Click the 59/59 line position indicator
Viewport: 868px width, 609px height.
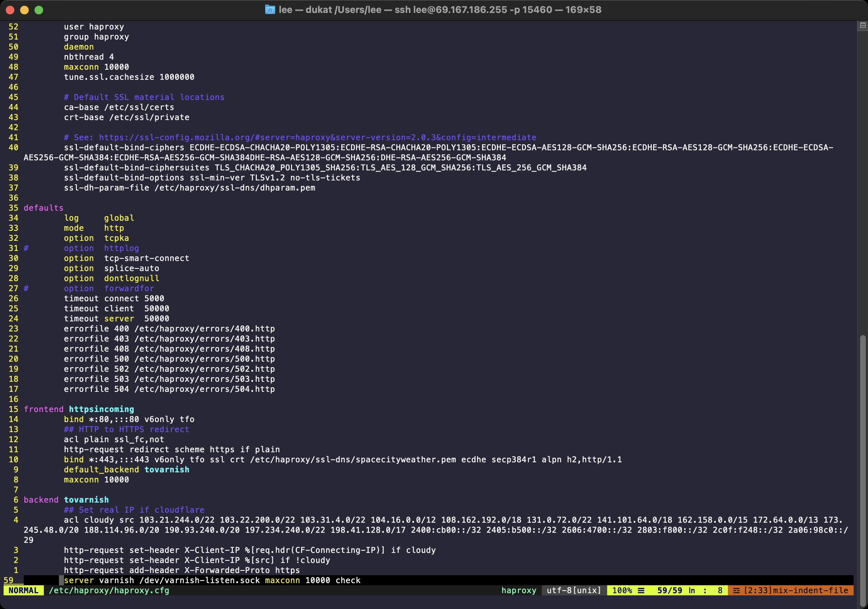click(669, 590)
